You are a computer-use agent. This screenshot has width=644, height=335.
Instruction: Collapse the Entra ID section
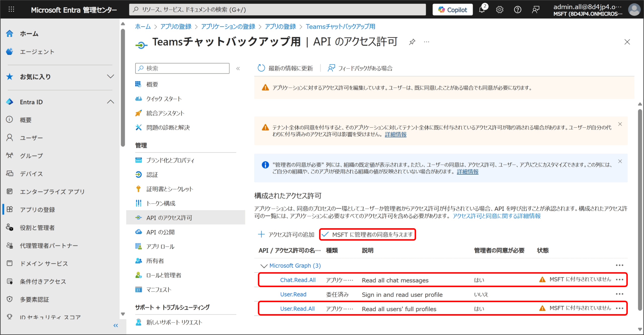point(110,102)
